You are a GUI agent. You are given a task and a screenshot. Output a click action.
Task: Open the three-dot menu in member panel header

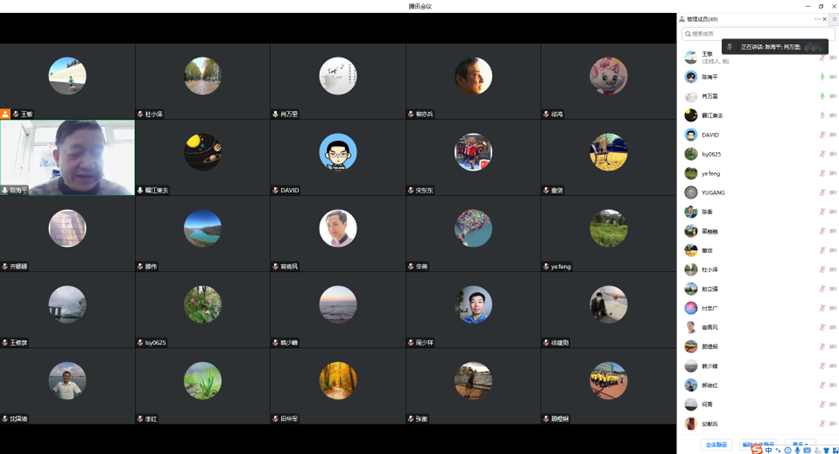[x=818, y=19]
